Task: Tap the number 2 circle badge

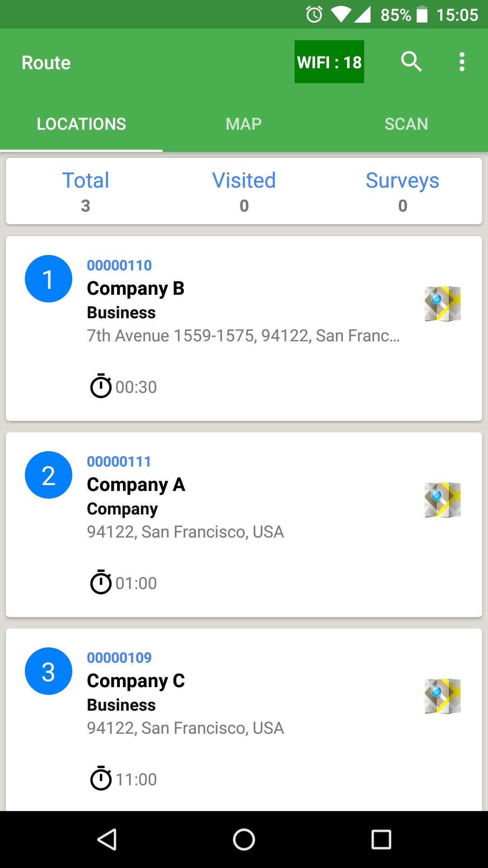Action: click(x=48, y=475)
